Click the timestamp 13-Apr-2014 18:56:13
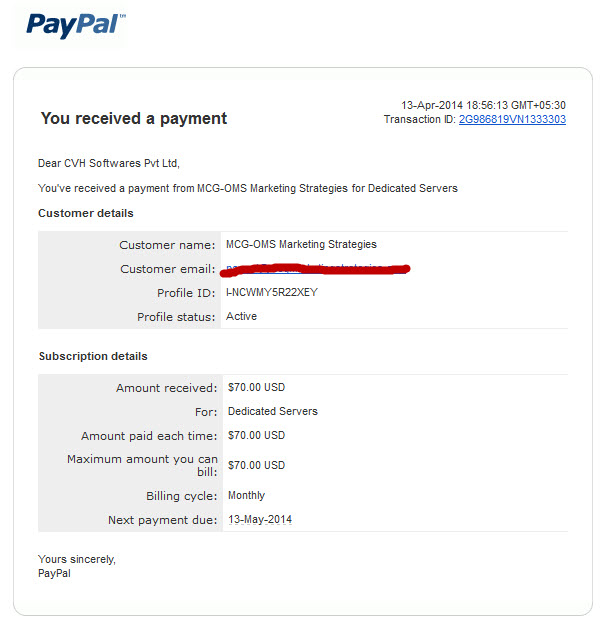This screenshot has height=621, width=612. tap(483, 105)
